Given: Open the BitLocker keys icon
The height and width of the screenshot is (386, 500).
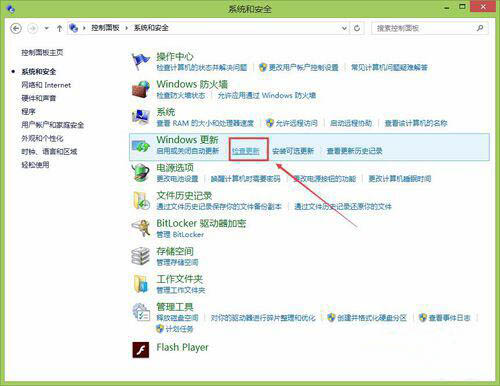Looking at the screenshot, I should [141, 228].
